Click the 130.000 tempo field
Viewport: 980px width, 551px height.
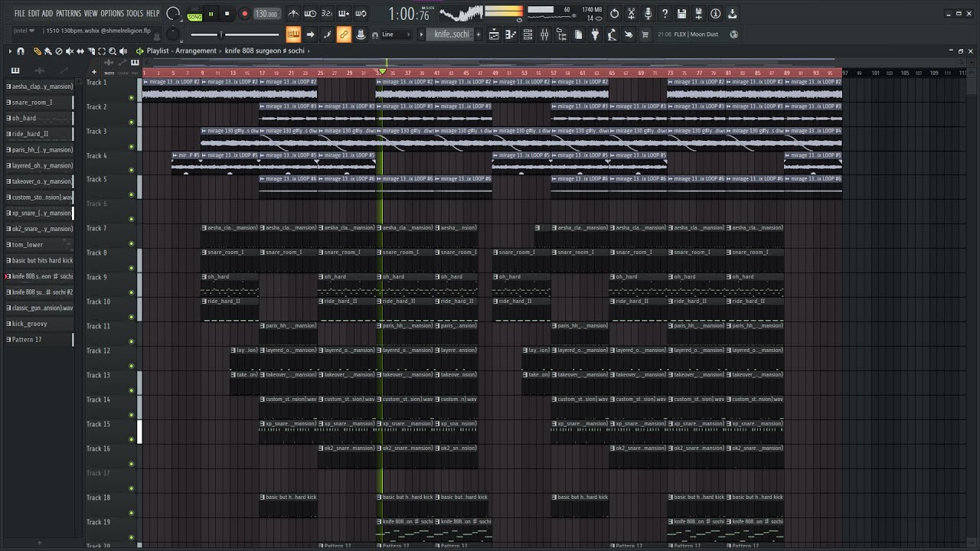pyautogui.click(x=266, y=14)
